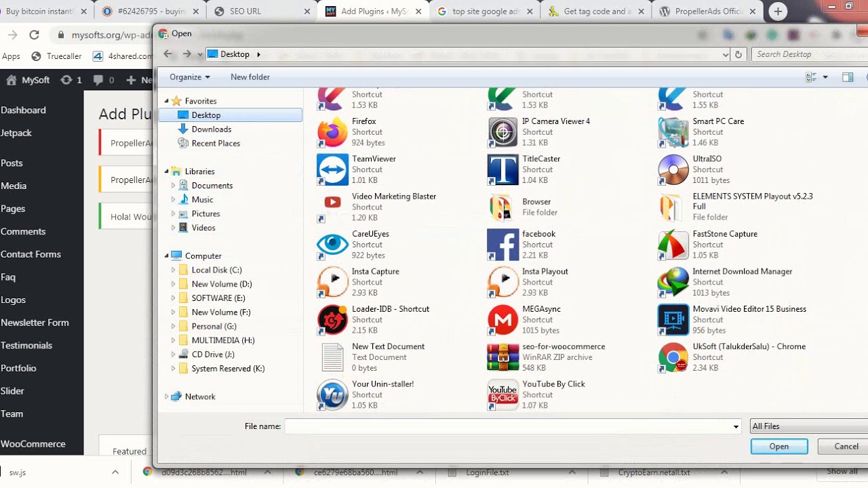
Task: Select the Insta Playout shortcut icon
Action: tap(502, 282)
